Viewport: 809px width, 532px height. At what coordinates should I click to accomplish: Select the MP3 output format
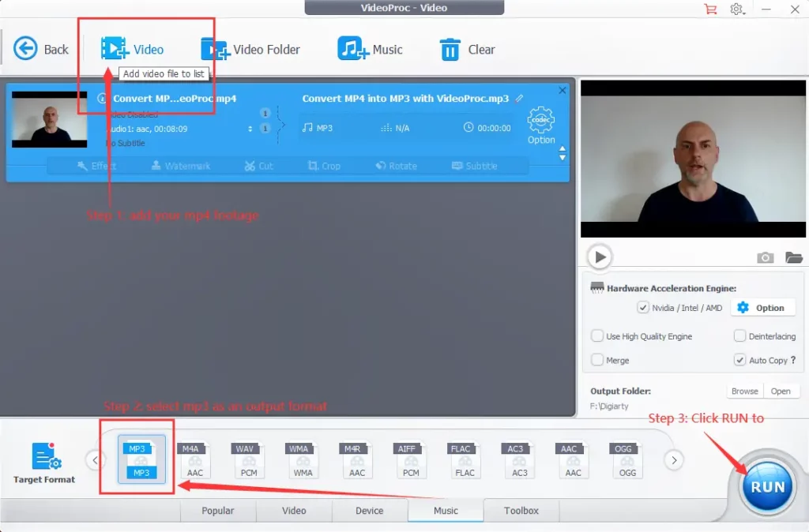point(141,459)
